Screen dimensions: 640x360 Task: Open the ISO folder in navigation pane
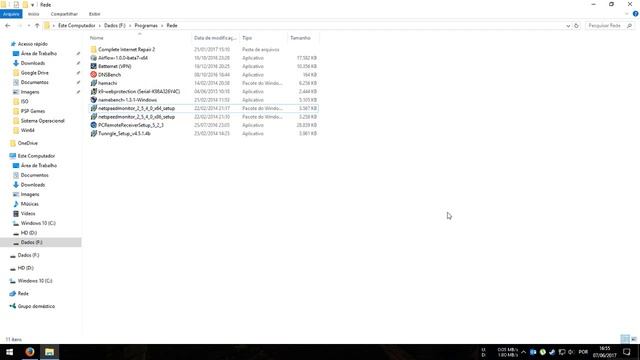pos(24,101)
